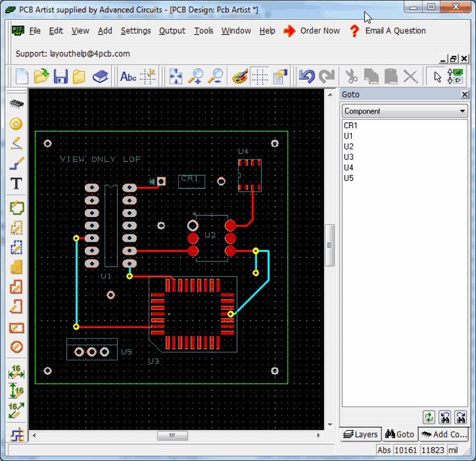This screenshot has height=461, width=476.
Task: Open the Colors palette icon
Action: tap(240, 76)
